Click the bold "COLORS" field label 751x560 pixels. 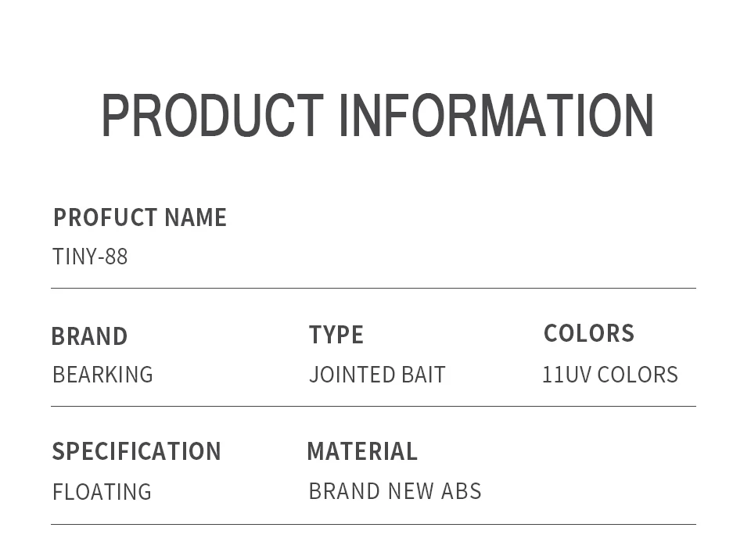click(589, 333)
